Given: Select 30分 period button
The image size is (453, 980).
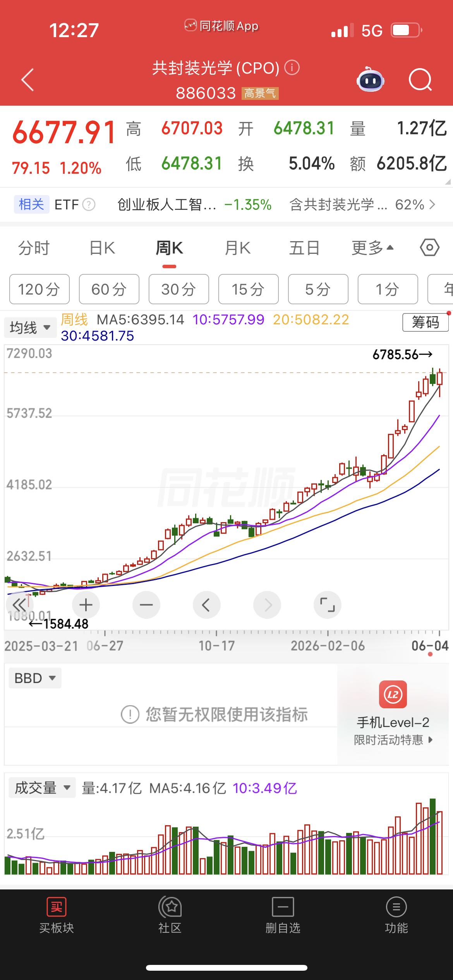Looking at the screenshot, I should point(179,289).
